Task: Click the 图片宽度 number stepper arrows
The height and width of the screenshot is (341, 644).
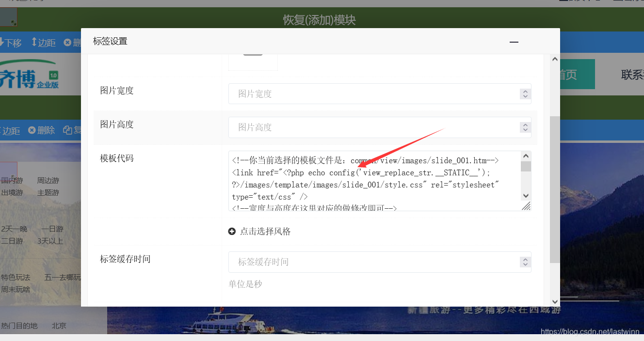Action: coord(525,93)
